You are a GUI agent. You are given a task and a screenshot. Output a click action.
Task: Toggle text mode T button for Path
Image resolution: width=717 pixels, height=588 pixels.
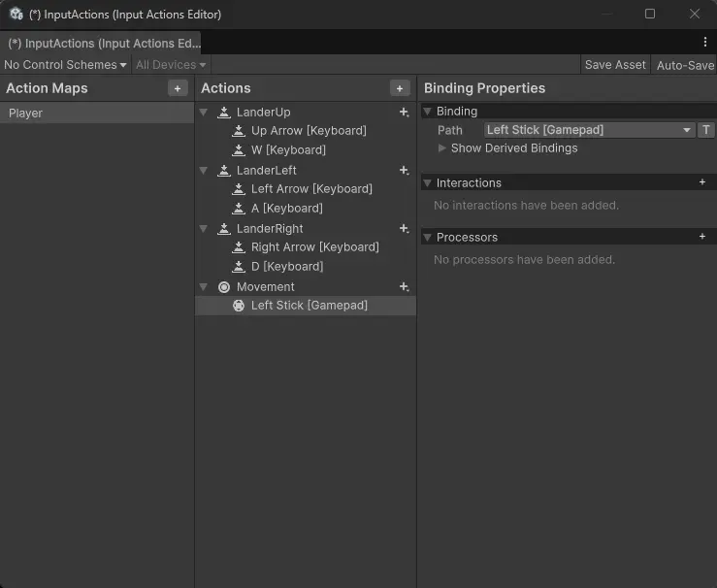(706, 130)
